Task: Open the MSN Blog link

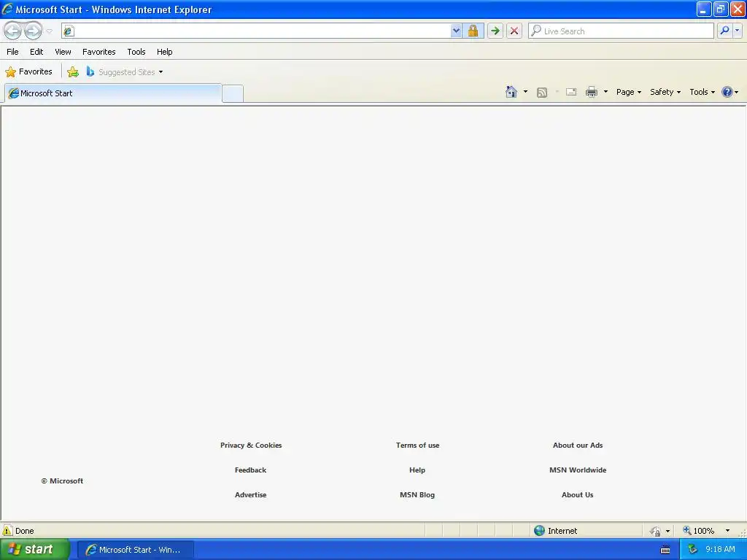Action: (x=417, y=495)
